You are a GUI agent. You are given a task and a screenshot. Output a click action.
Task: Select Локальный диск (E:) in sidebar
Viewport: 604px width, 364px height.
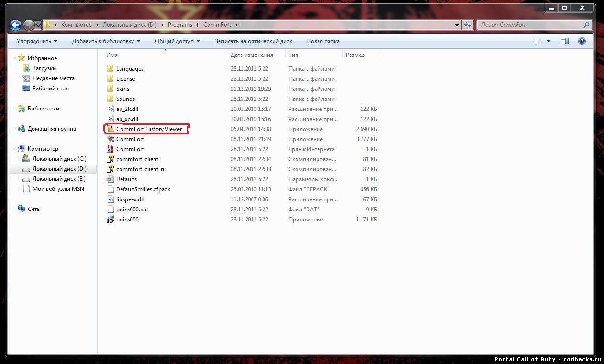click(59, 179)
